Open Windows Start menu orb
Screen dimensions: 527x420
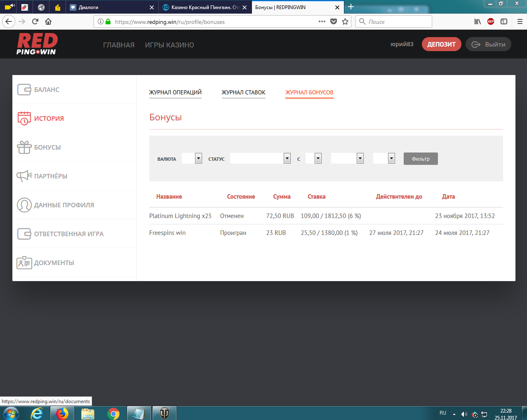[11, 413]
